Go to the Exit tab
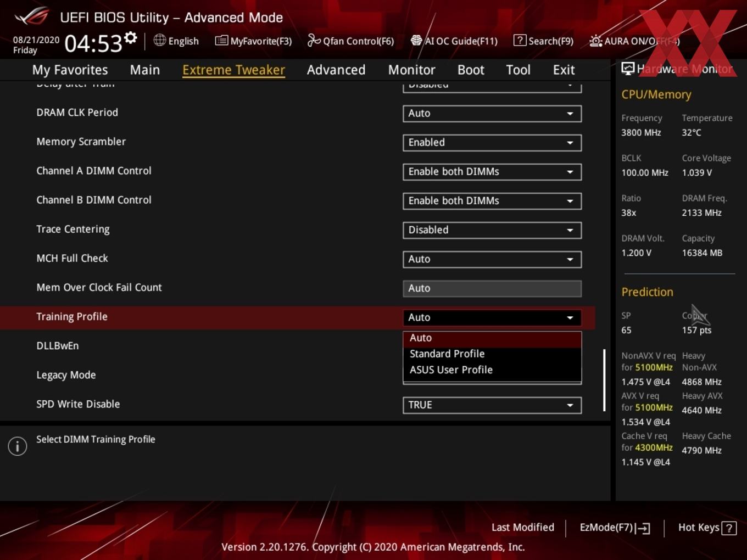 564,70
